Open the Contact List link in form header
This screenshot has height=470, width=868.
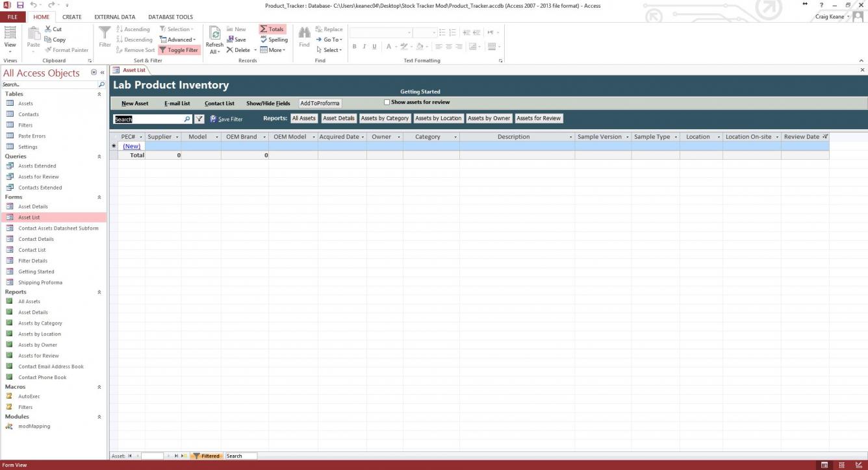(220, 103)
